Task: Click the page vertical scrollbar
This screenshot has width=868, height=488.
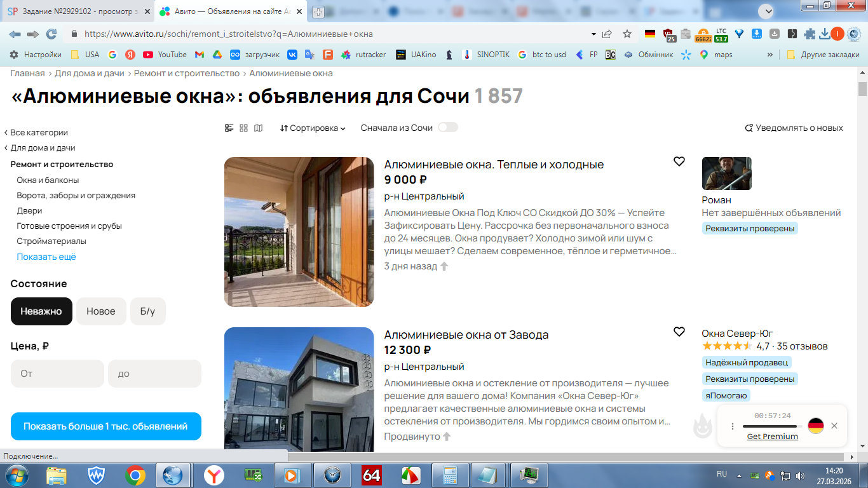Action: click(x=862, y=88)
